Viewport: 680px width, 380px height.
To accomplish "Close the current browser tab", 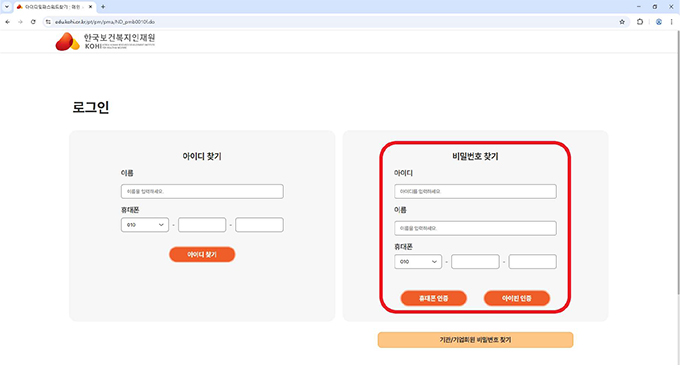I will 90,7.
